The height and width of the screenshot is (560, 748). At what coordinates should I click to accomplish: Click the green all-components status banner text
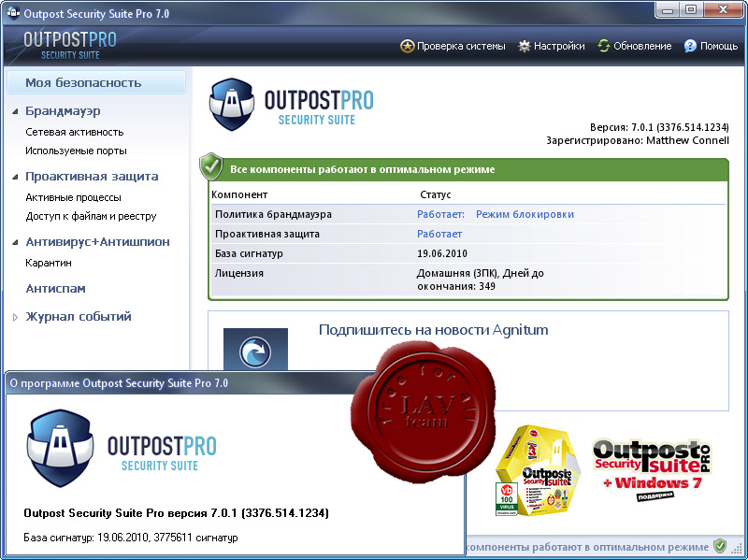pos(363,169)
